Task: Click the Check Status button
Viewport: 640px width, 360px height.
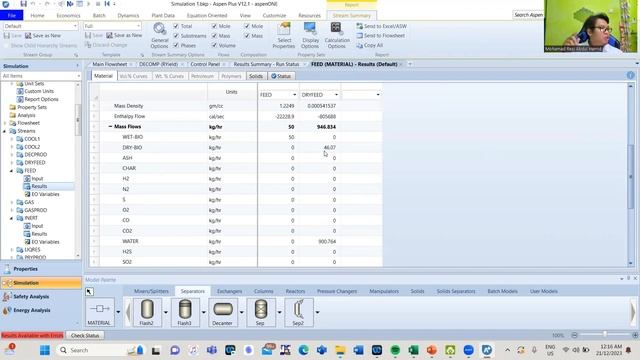Action: click(x=85, y=336)
